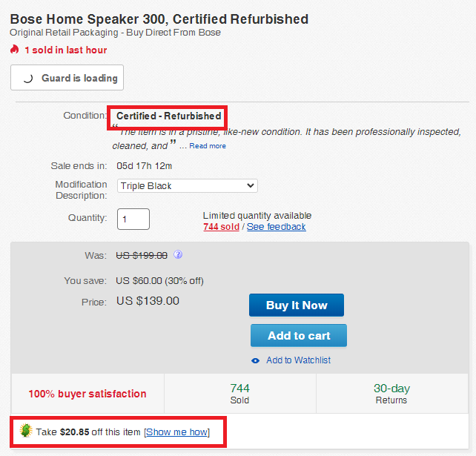Open the See feedback link

(277, 227)
